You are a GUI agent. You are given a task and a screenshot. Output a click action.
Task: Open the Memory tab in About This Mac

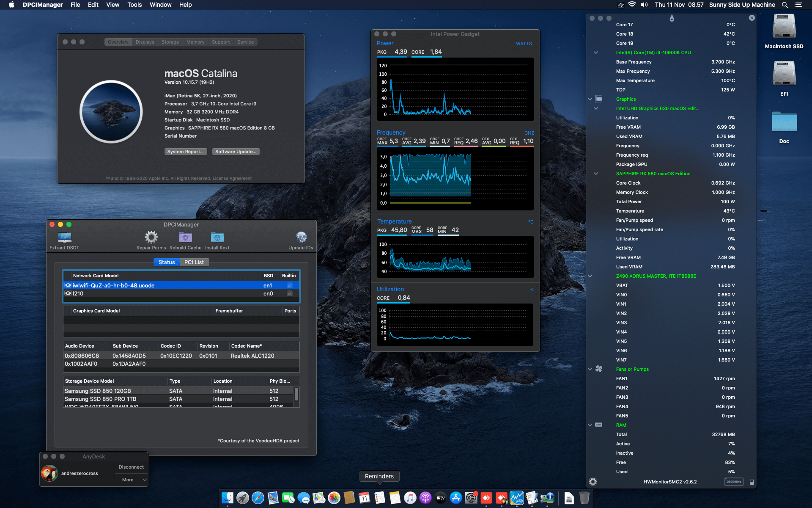195,42
